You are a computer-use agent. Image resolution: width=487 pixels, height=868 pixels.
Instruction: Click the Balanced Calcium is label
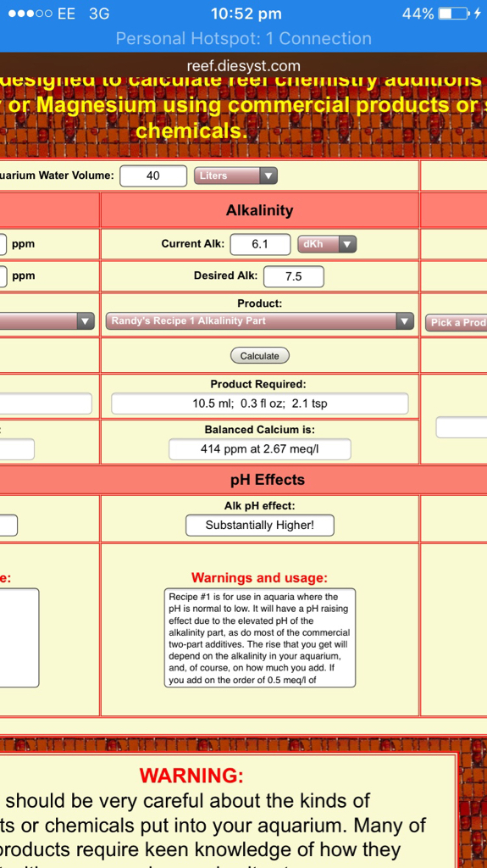click(x=259, y=430)
